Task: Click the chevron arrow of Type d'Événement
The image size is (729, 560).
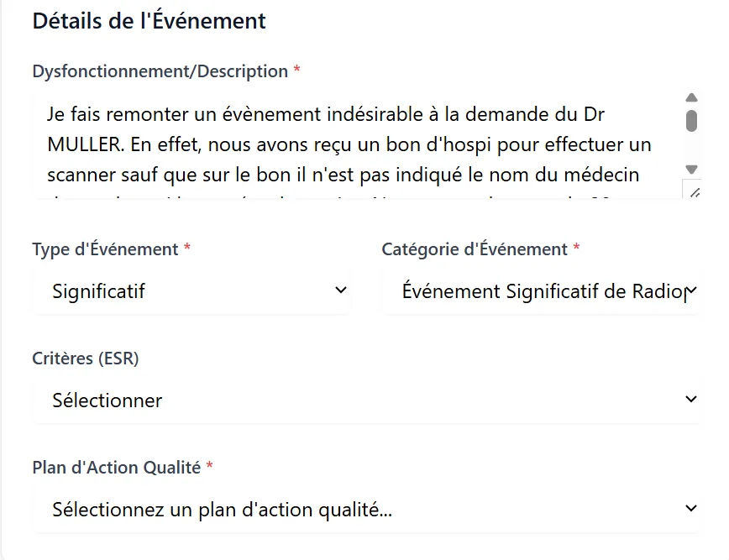Action: coord(341,290)
